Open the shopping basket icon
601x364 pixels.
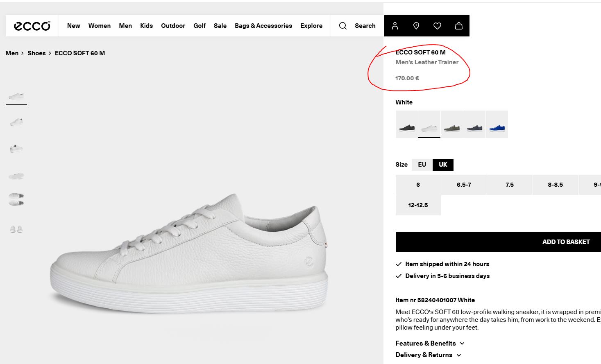click(x=459, y=26)
